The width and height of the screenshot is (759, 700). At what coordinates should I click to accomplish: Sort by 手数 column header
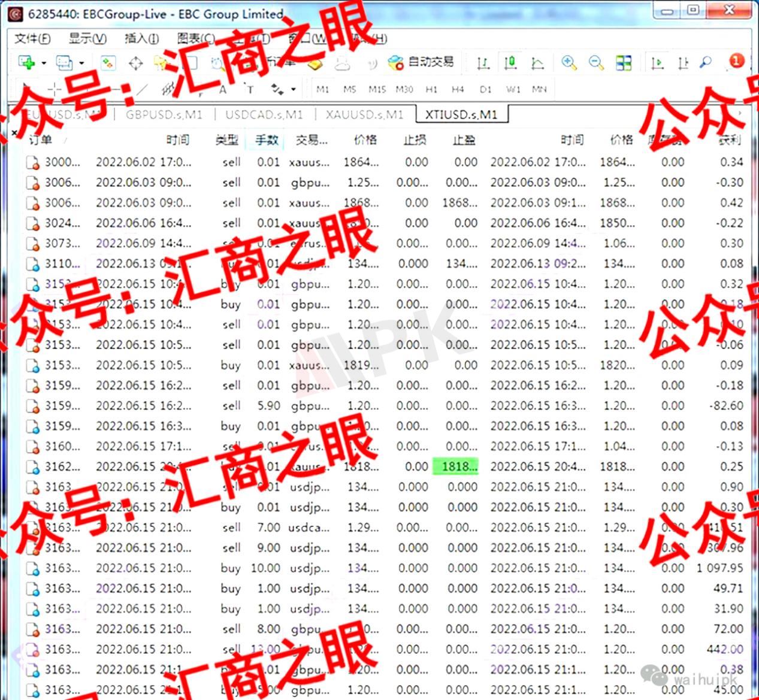coord(267,140)
